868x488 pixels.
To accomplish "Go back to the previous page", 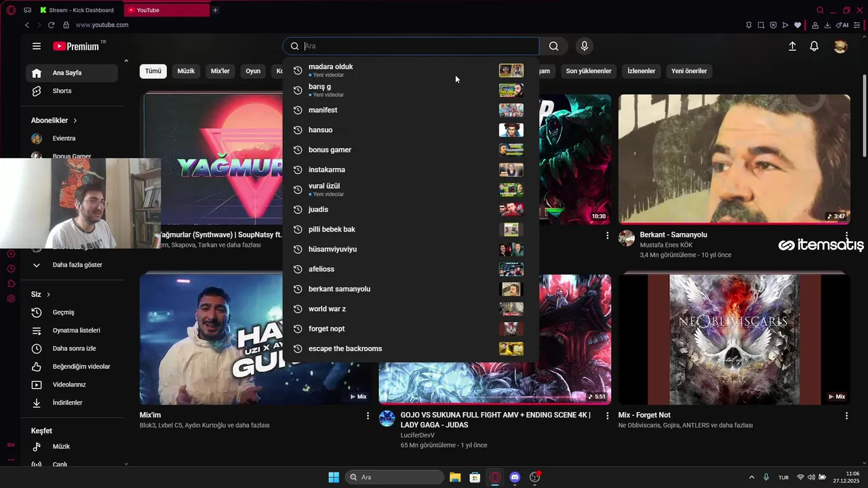I will 27,25.
